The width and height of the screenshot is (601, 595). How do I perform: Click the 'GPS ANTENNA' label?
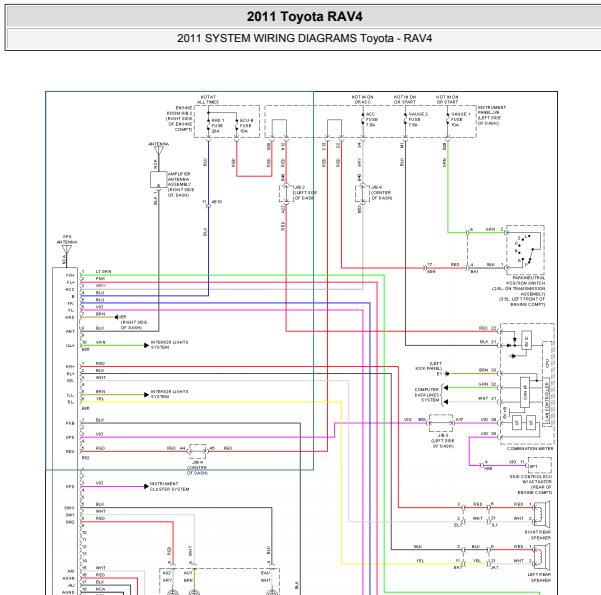coord(67,239)
